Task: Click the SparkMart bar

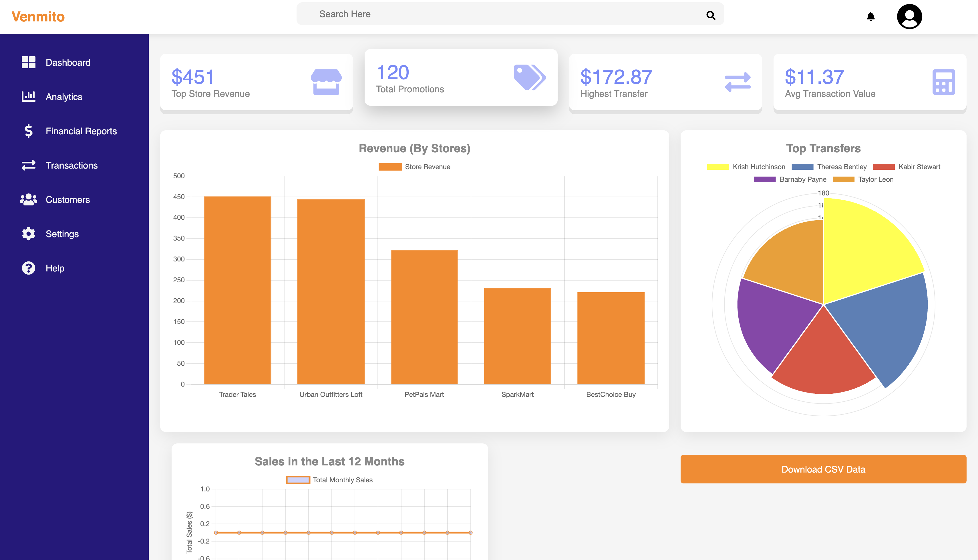Action: [x=517, y=336]
